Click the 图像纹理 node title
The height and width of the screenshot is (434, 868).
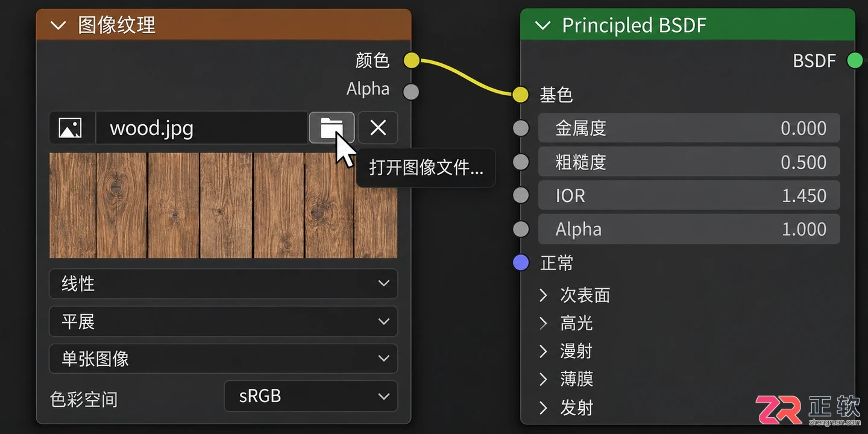[x=117, y=25]
